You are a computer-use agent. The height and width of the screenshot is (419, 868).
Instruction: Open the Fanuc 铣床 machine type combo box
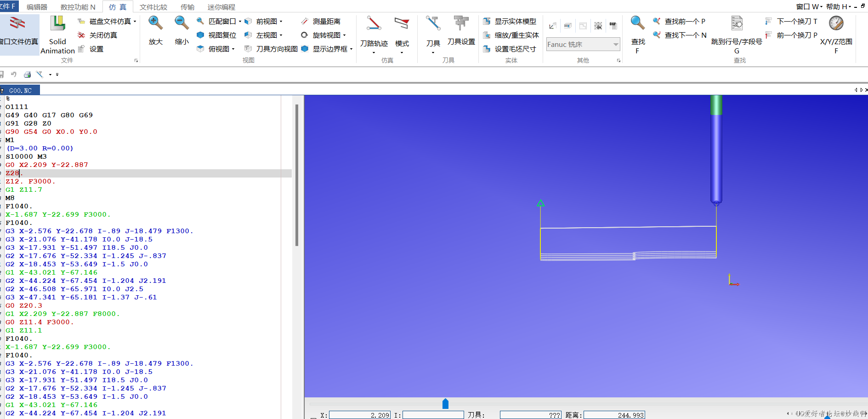(x=583, y=44)
